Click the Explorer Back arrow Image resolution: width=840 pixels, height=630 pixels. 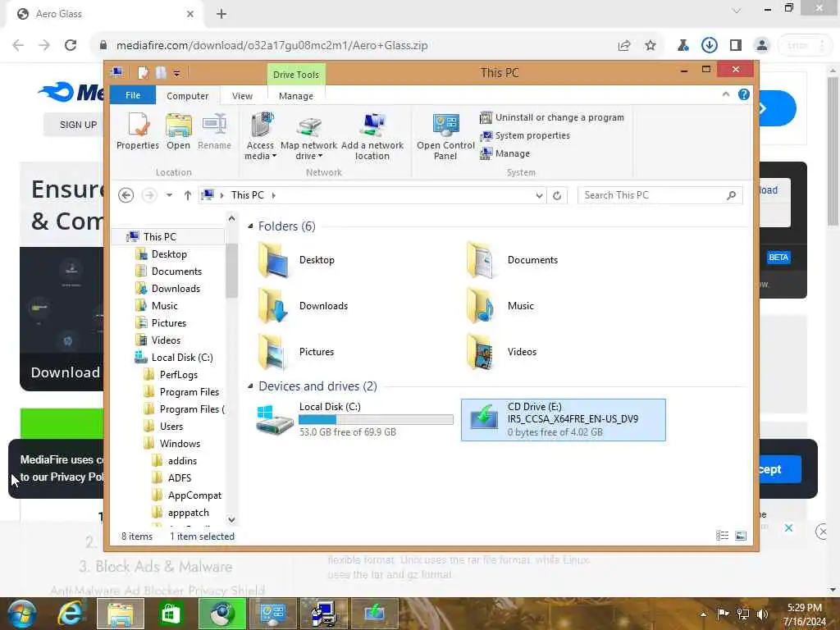coord(126,195)
